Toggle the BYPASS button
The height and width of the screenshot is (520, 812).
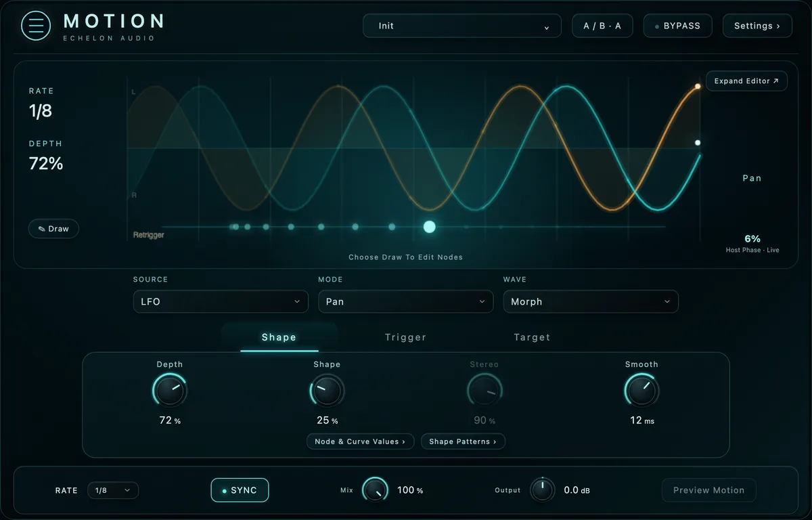(677, 26)
